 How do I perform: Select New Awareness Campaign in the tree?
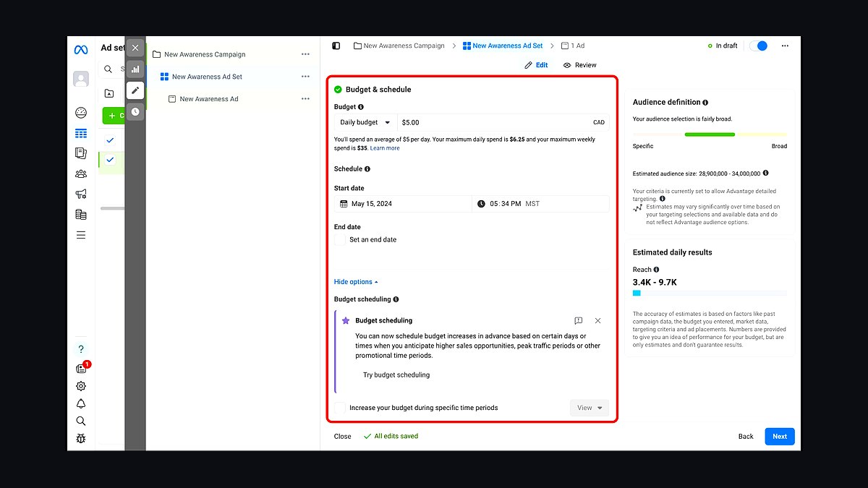coord(205,54)
